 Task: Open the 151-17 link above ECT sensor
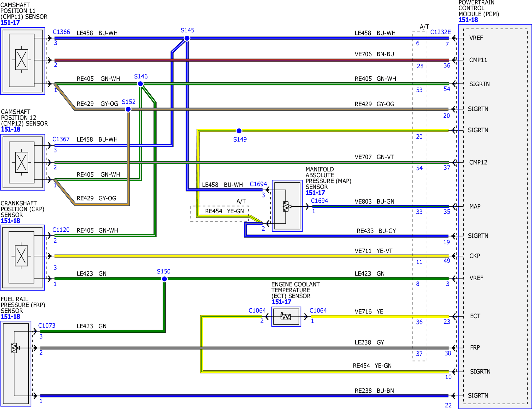tap(281, 302)
